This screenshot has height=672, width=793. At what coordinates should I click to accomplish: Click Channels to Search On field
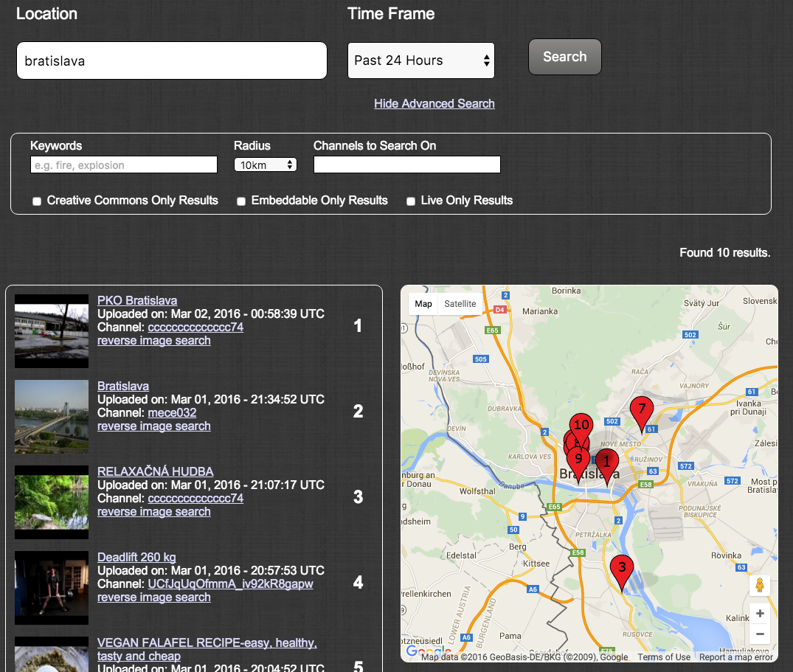(407, 164)
